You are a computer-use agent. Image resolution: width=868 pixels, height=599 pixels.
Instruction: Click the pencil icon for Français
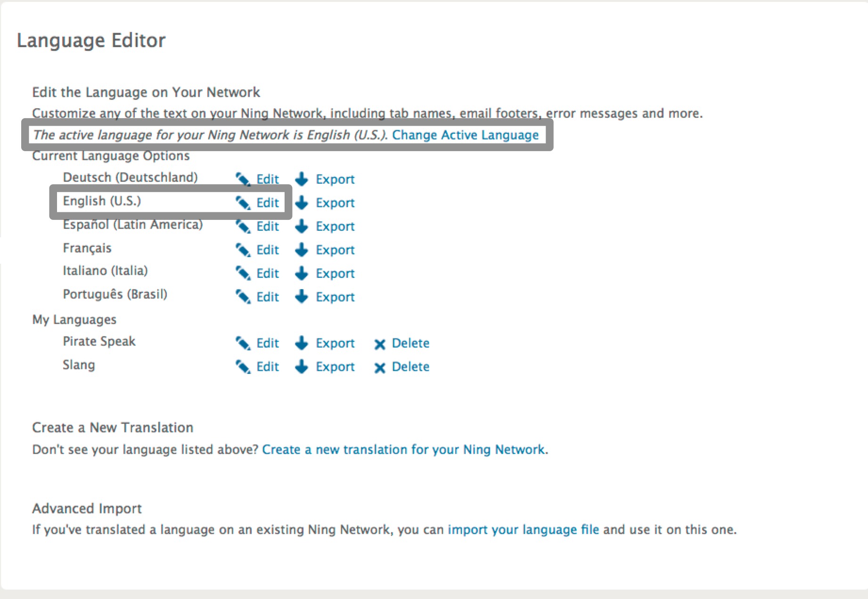(x=243, y=250)
